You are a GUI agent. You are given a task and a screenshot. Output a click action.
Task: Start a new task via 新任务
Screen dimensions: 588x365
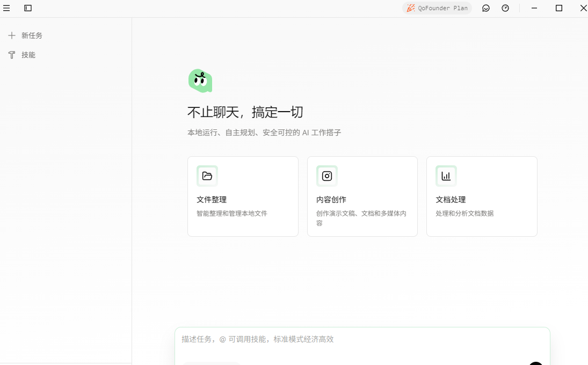click(x=32, y=35)
